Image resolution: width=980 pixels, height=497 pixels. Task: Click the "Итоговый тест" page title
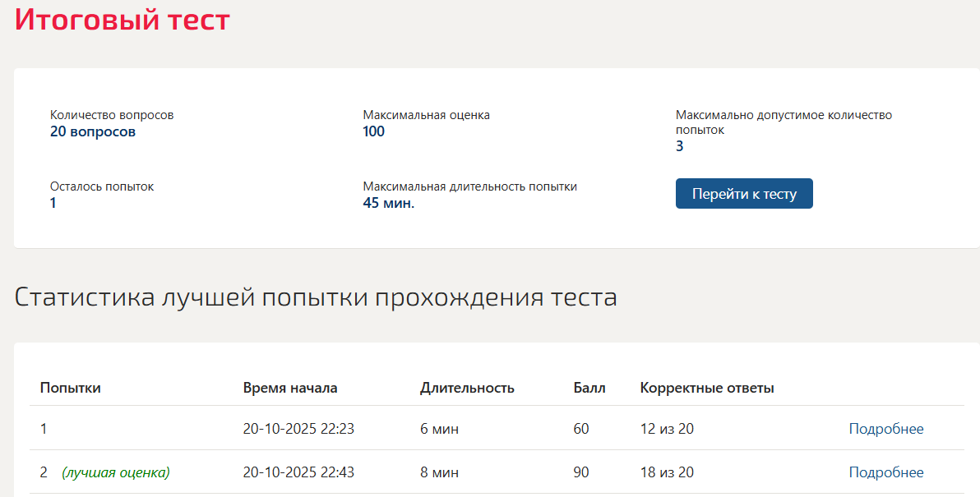tap(122, 19)
